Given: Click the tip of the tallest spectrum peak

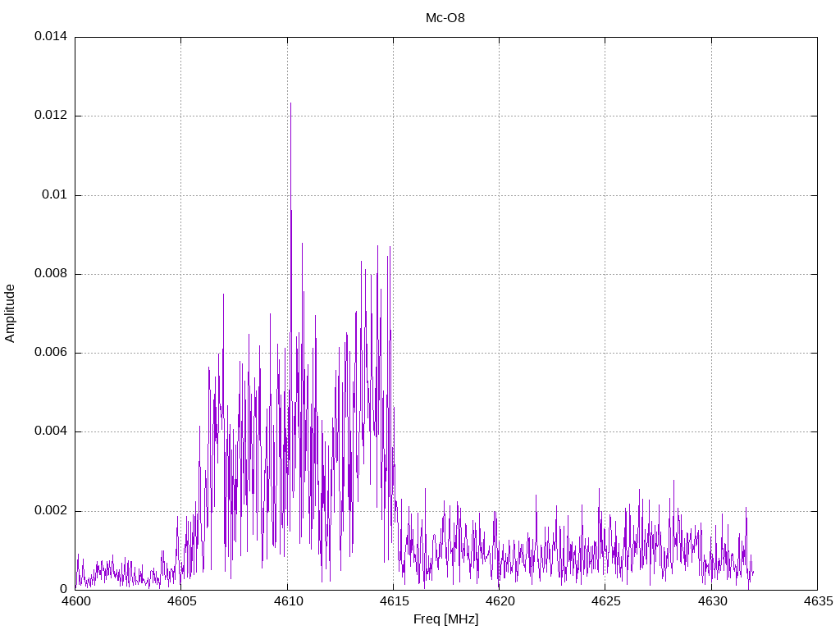Looking at the screenshot, I should pyautogui.click(x=290, y=103).
